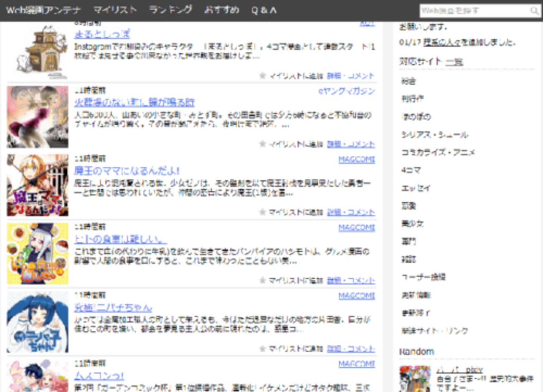
Task: Open the まるとしっぽ title link
Action: click(x=102, y=34)
